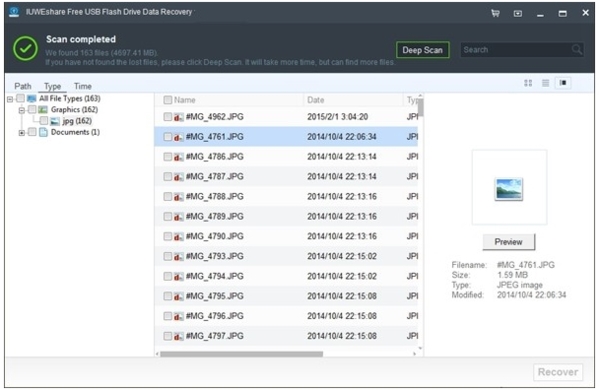Screen dimensions: 599x390
Task: Switch to the Path tab
Action: click(23, 86)
